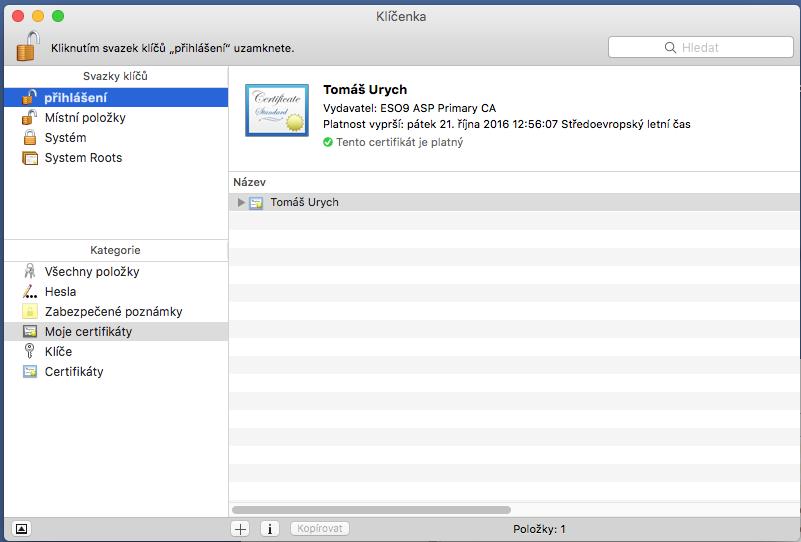Sort by the Název column header
Image resolution: width=801 pixels, height=542 pixels.
click(x=249, y=182)
